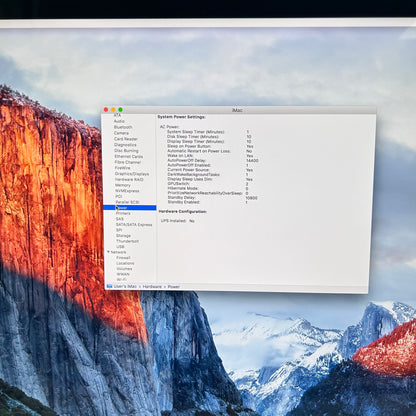Open the FireWire hardware entry
This screenshot has width=416, height=416.
122,168
